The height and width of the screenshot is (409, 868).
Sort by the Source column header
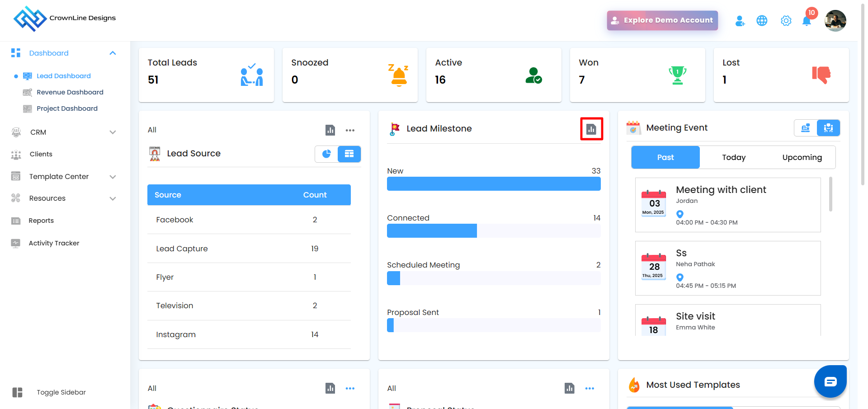coord(168,195)
